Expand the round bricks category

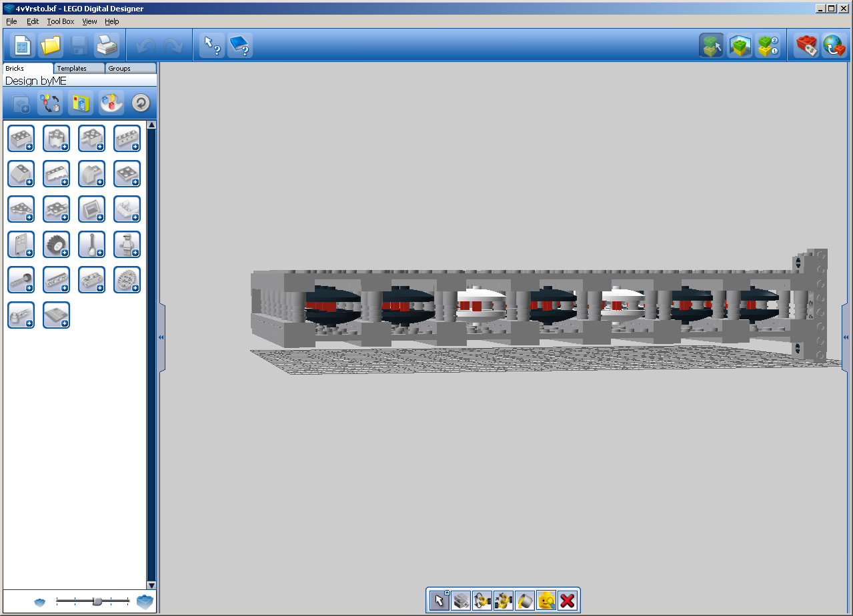click(57, 138)
